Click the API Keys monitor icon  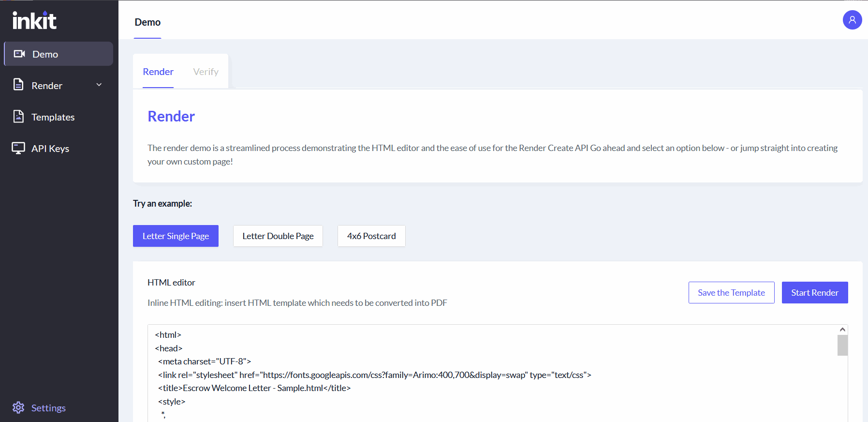[18, 148]
